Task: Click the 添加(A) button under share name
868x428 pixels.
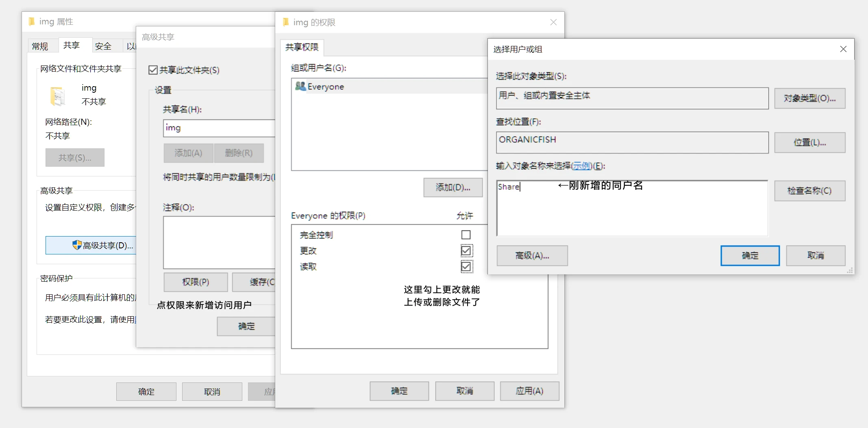Action: point(188,153)
